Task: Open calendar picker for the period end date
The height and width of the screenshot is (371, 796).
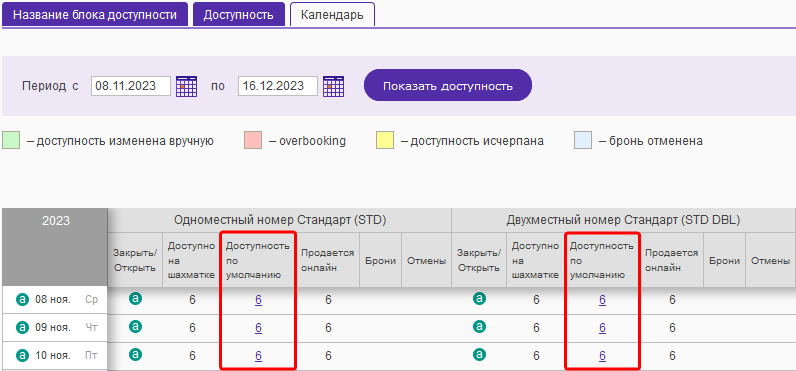Action: point(334,86)
